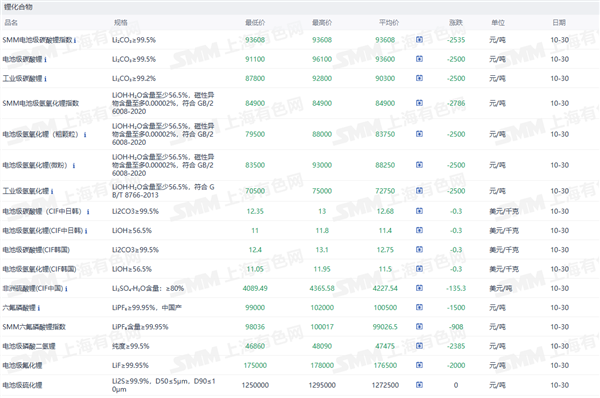Image resolution: width=600 pixels, height=398 pixels.
Task: Select the 4089.49 lowest price cell
Action: coord(255,288)
